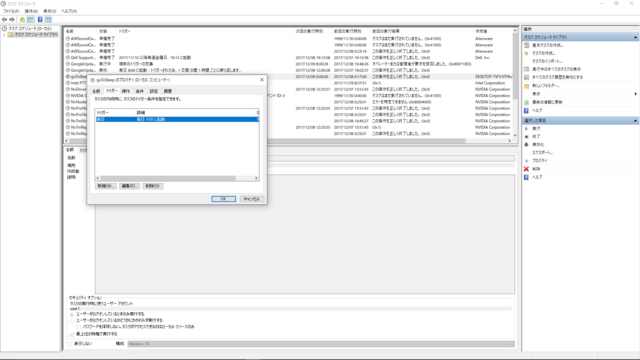This screenshot has width=640, height=360.
Task: Expand the 表示 submenu arrow in Actions
Action: pyautogui.click(x=635, y=94)
